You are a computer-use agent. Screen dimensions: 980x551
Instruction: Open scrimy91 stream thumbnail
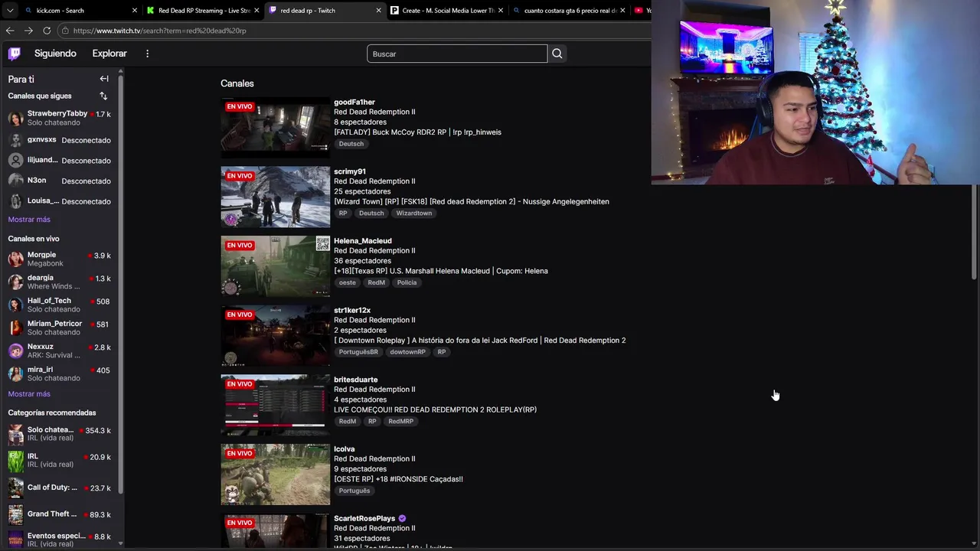(276, 197)
